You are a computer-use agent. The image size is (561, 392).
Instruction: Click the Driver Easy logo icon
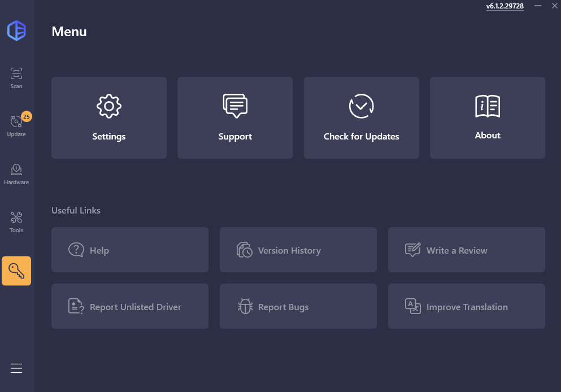coord(16,31)
